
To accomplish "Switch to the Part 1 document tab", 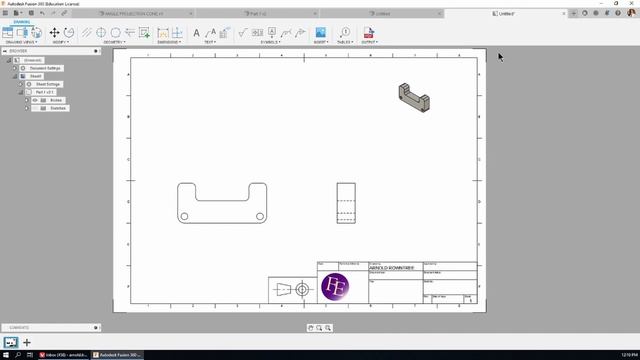I will coord(258,13).
